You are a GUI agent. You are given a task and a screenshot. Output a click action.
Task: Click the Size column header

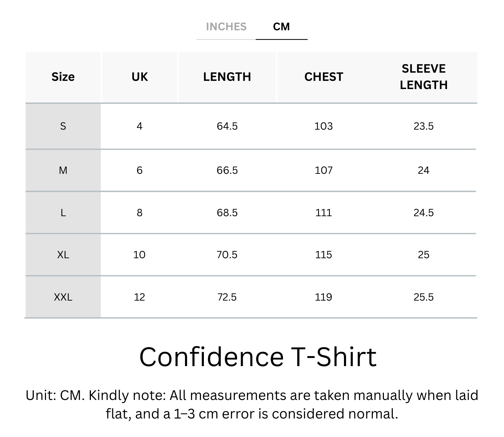(x=63, y=77)
